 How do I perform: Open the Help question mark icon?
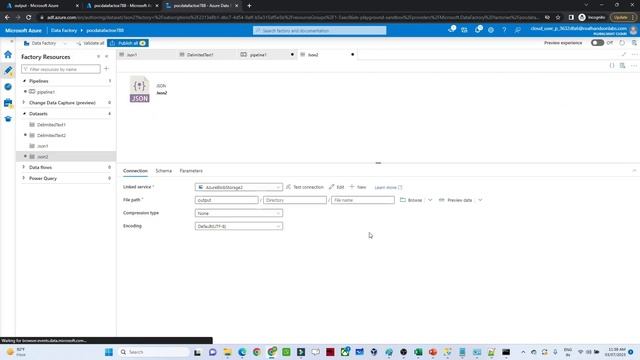point(504,30)
